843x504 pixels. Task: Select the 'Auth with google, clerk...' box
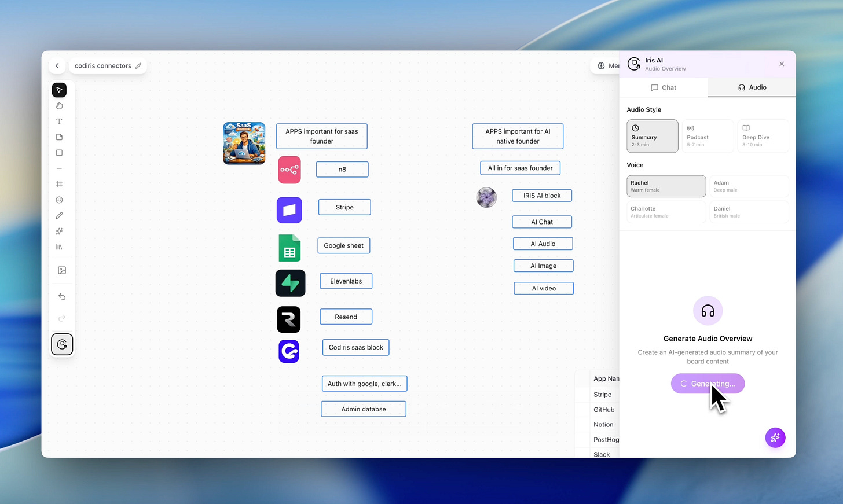click(365, 384)
